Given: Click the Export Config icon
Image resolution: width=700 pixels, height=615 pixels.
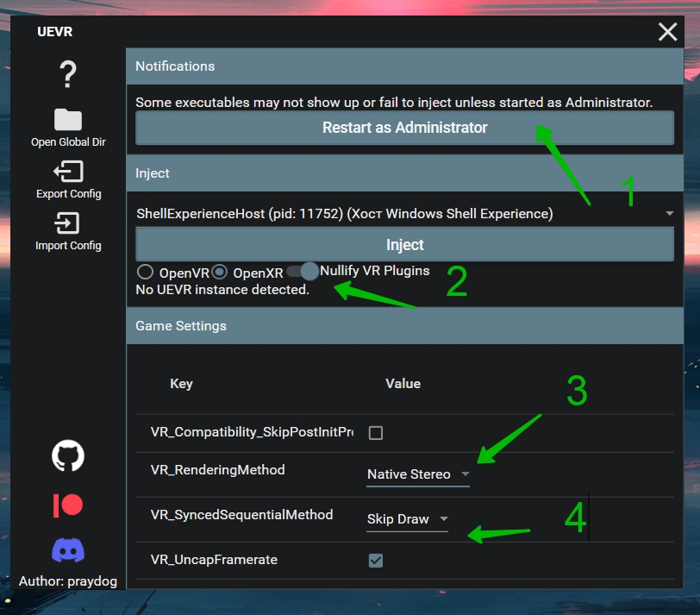Looking at the screenshot, I should tap(68, 172).
